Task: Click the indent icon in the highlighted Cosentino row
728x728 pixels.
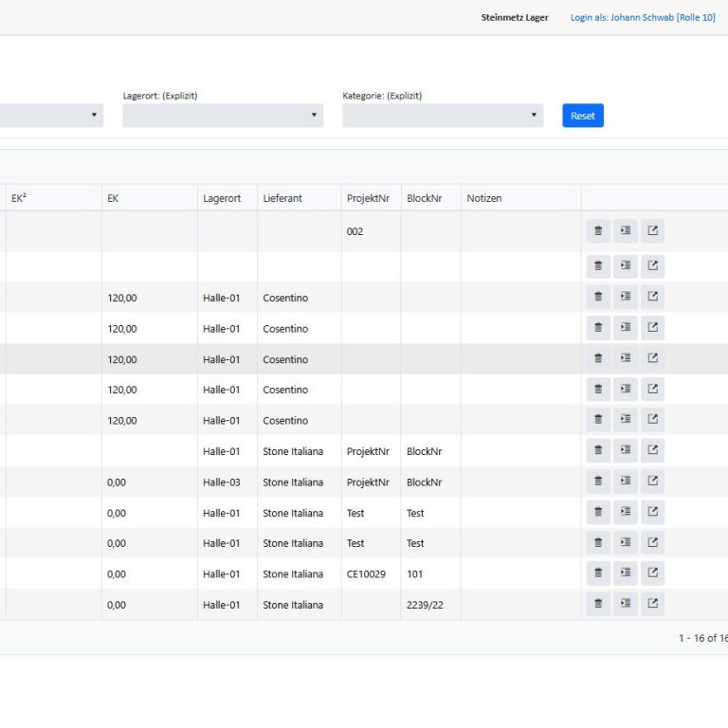Action: point(626,358)
